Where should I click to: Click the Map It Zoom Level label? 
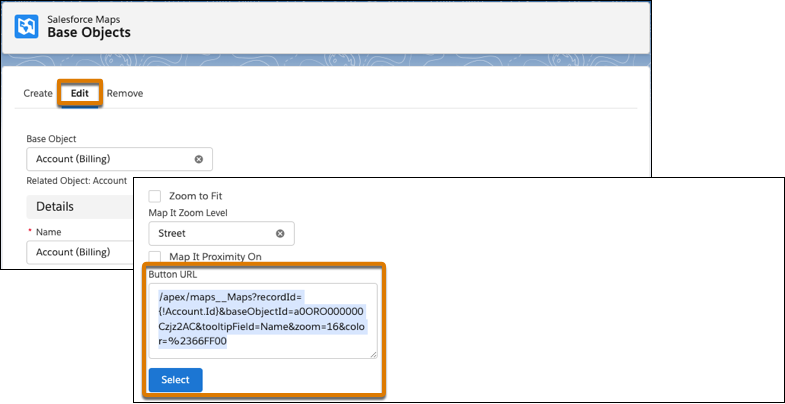[188, 213]
